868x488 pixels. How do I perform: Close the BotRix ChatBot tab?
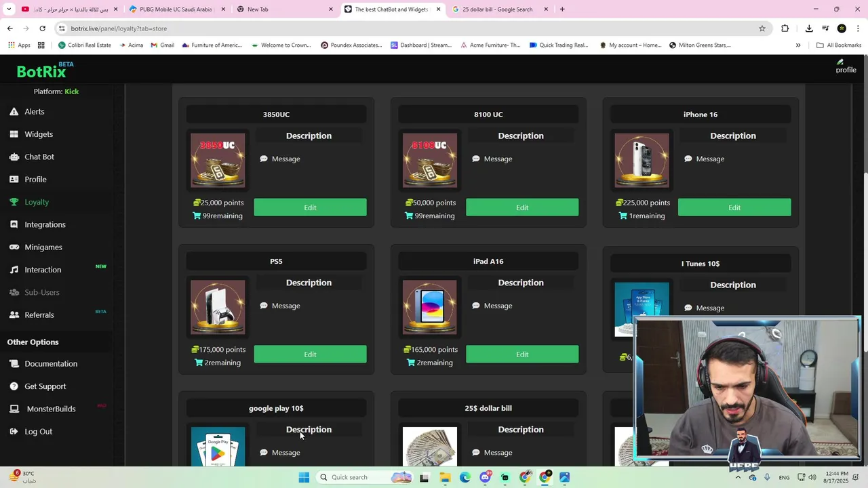tap(438, 9)
